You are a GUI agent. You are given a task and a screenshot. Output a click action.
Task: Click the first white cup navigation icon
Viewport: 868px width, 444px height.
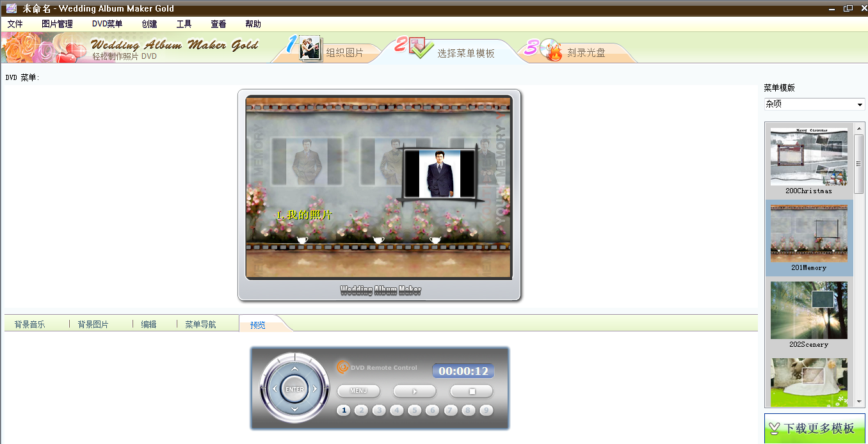coord(302,240)
